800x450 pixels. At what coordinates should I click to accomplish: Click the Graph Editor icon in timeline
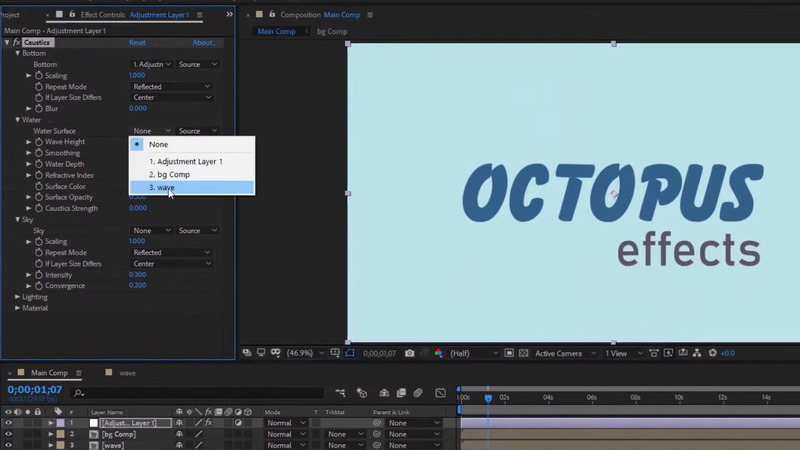coord(440,393)
